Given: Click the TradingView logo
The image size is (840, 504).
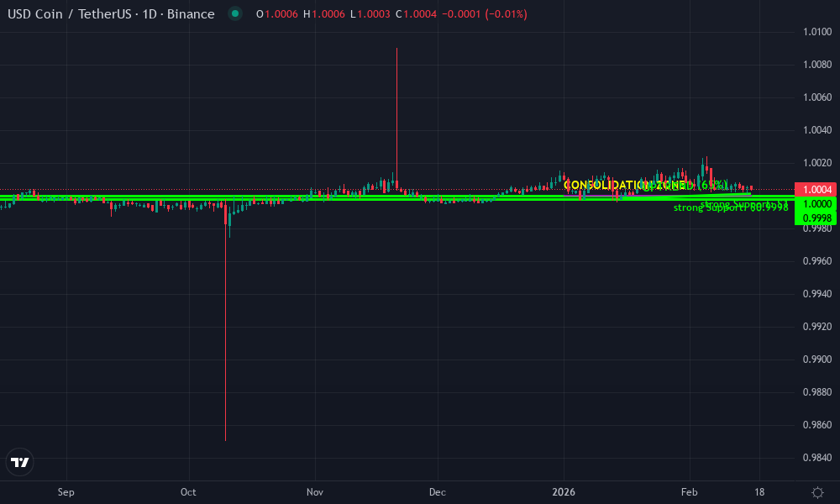Looking at the screenshot, I should (19, 462).
